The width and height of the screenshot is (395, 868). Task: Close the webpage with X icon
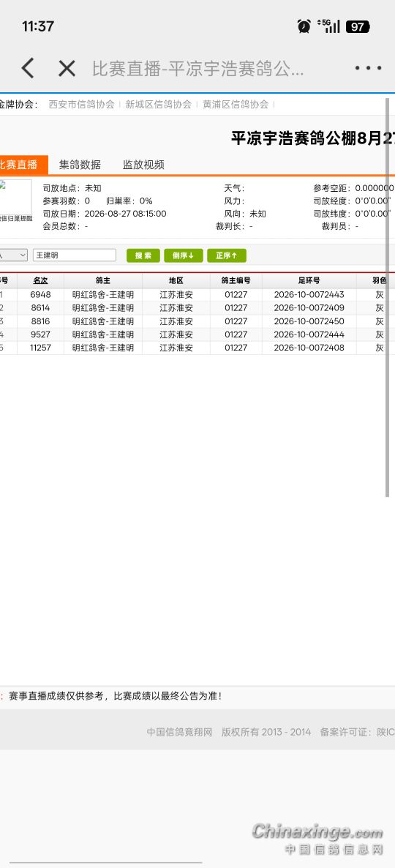(x=67, y=69)
